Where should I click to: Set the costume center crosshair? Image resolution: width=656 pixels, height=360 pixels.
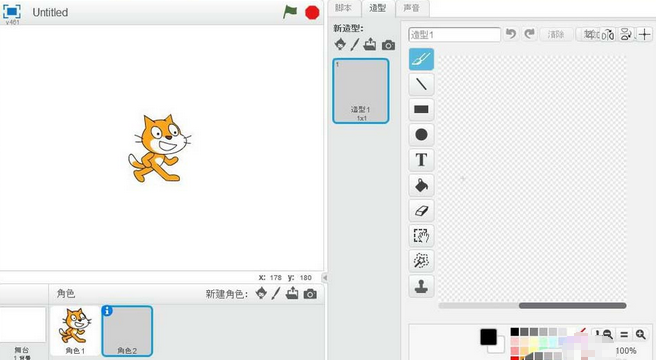[x=644, y=34]
